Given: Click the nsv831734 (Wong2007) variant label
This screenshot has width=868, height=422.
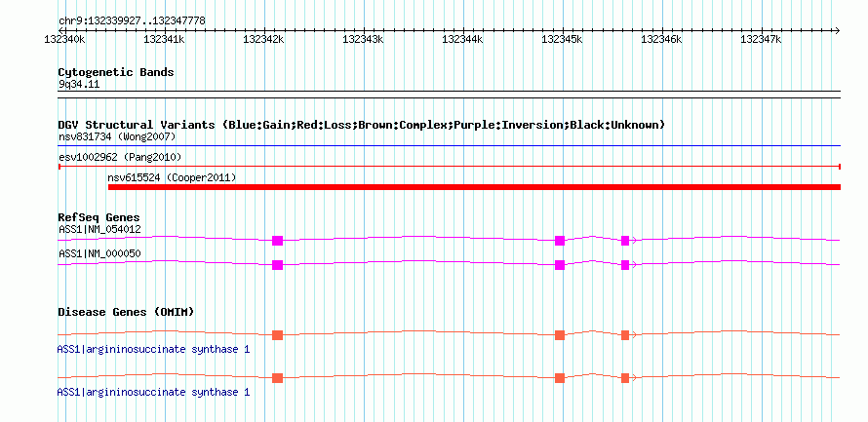Looking at the screenshot, I should tap(117, 136).
